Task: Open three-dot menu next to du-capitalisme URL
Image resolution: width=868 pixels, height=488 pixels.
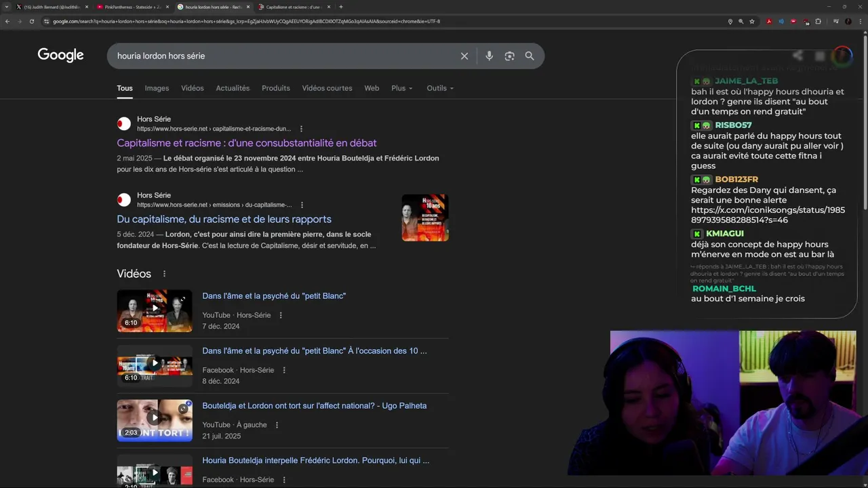Action: [302, 205]
